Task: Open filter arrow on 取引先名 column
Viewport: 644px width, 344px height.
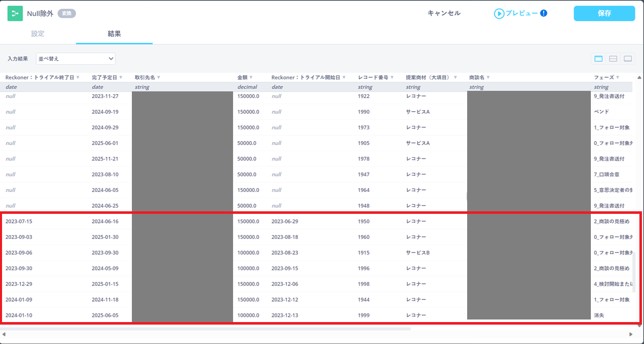Action: [159, 78]
